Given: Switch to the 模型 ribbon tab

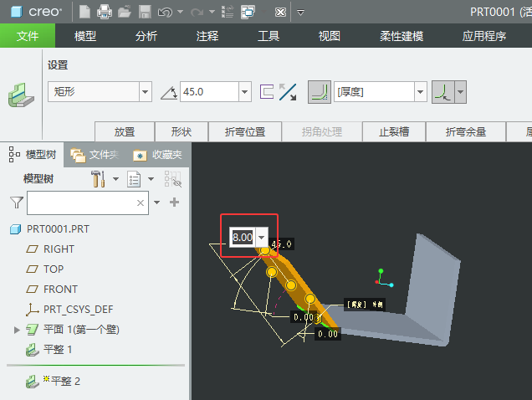Looking at the screenshot, I should point(85,36).
